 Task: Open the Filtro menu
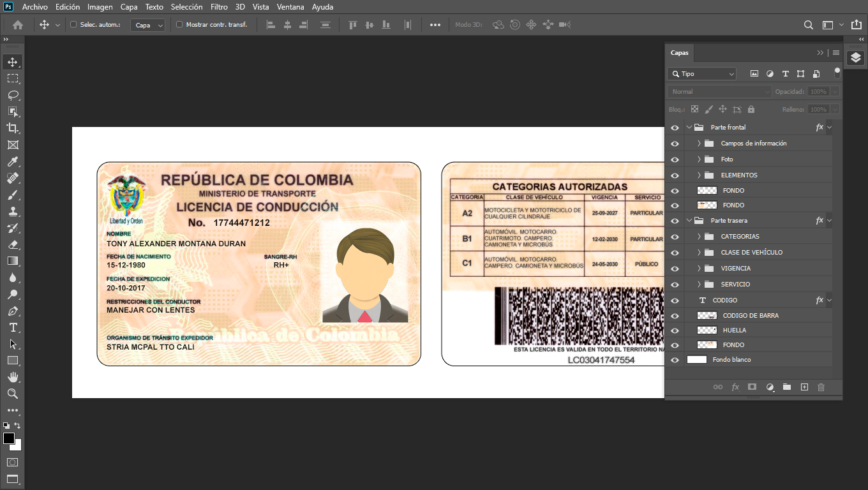click(219, 7)
